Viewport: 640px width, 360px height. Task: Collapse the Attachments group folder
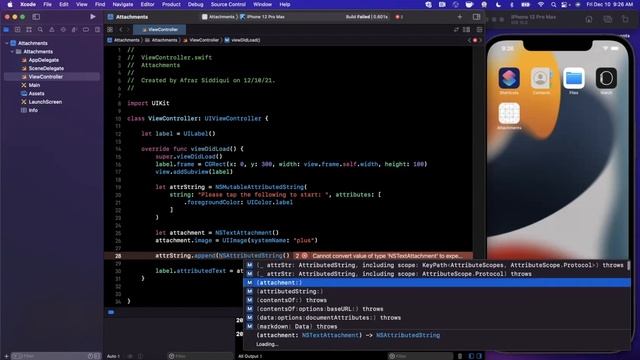[12, 51]
